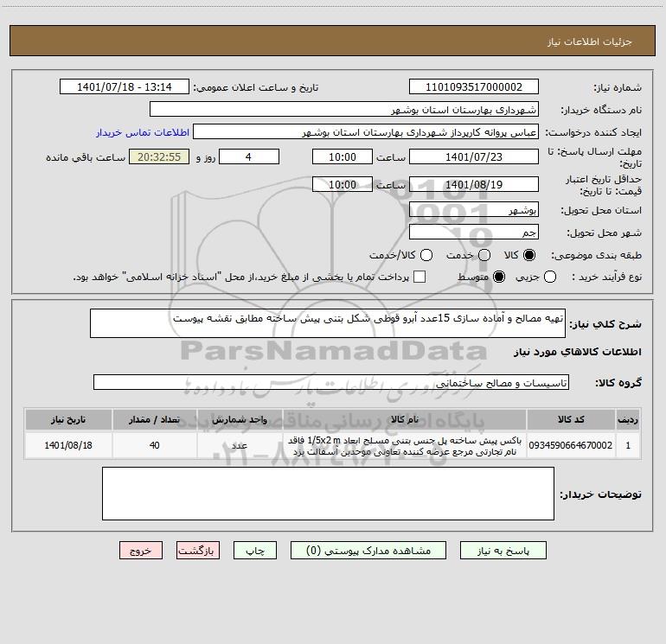Image resolution: width=666 pixels, height=644 pixels.
Task: Click the validity time field beside 1401/08/19
Action: click(343, 184)
